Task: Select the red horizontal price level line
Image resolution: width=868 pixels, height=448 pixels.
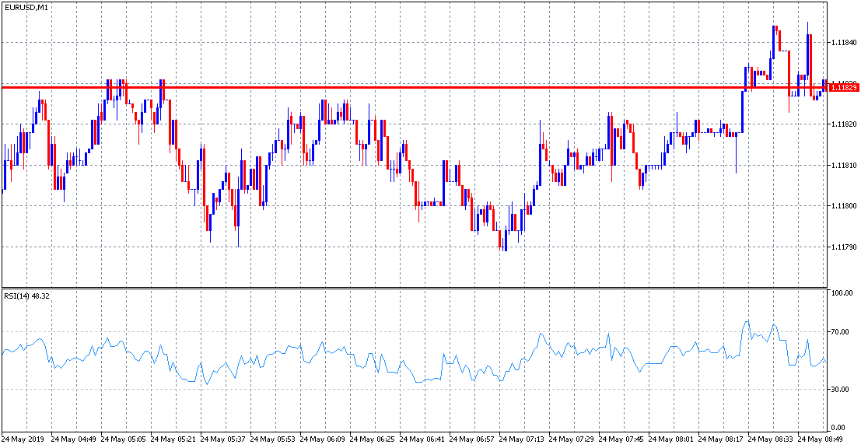Action: (414, 87)
